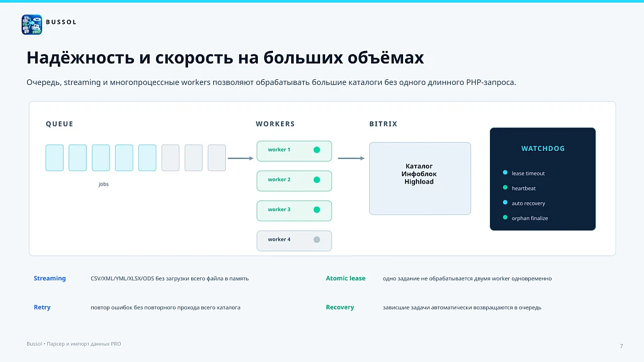Screen dimensions: 644x362
Task: Click the arrow from queue to workers
Action: 241,158
